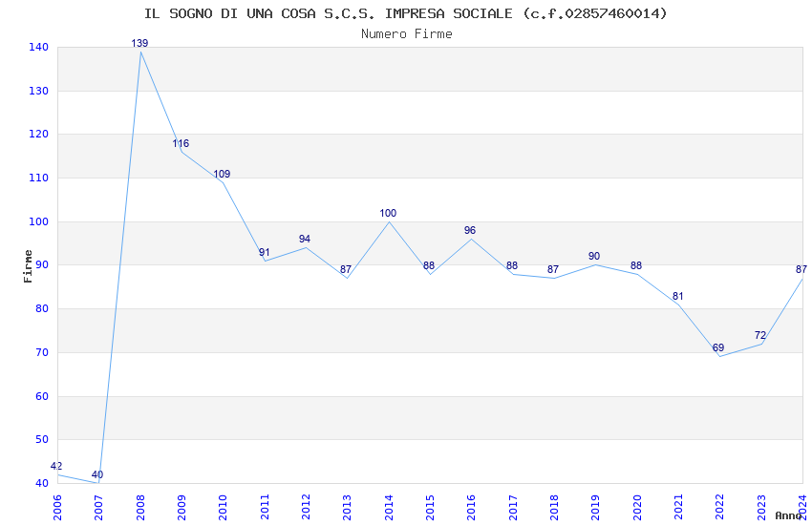Select year 2006 on the x-axis
The width and height of the screenshot is (812, 525).
pyautogui.click(x=57, y=507)
